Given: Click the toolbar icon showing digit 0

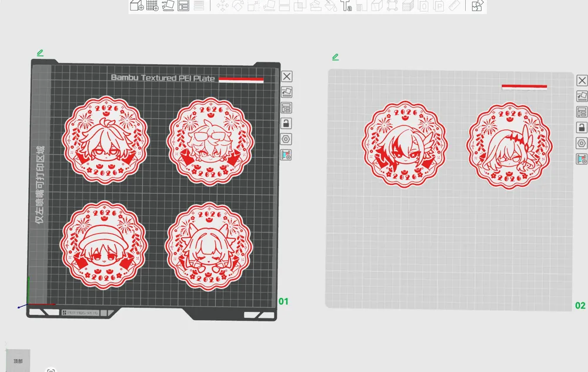Looking at the screenshot, I should (x=423, y=6).
